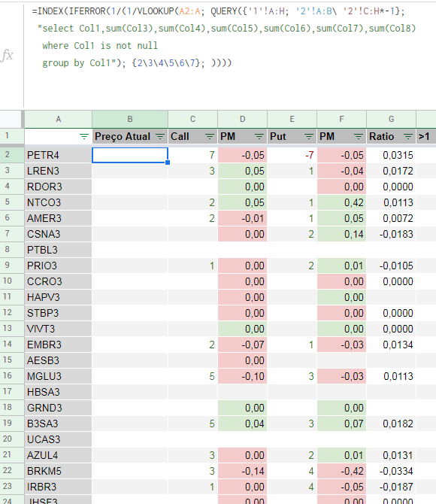Click the HAPV3 ticker cell

click(58, 297)
